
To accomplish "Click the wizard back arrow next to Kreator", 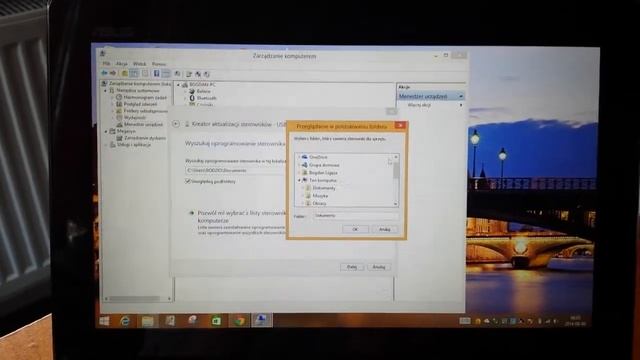I will point(176,124).
